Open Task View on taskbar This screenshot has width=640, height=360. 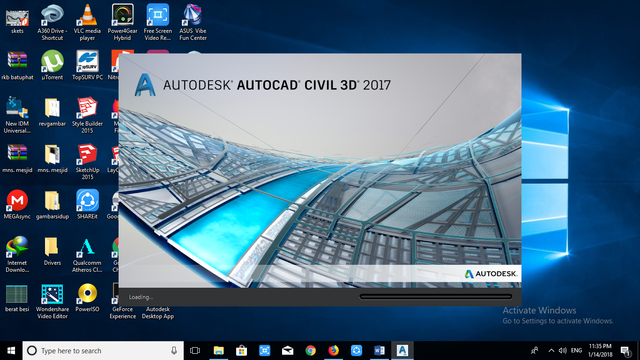[195, 351]
